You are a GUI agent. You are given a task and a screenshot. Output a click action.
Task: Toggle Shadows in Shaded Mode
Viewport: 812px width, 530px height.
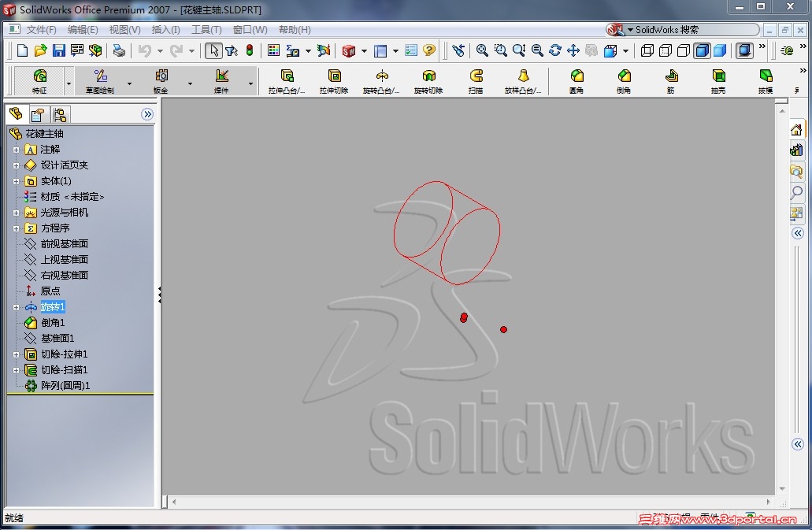tap(745, 50)
